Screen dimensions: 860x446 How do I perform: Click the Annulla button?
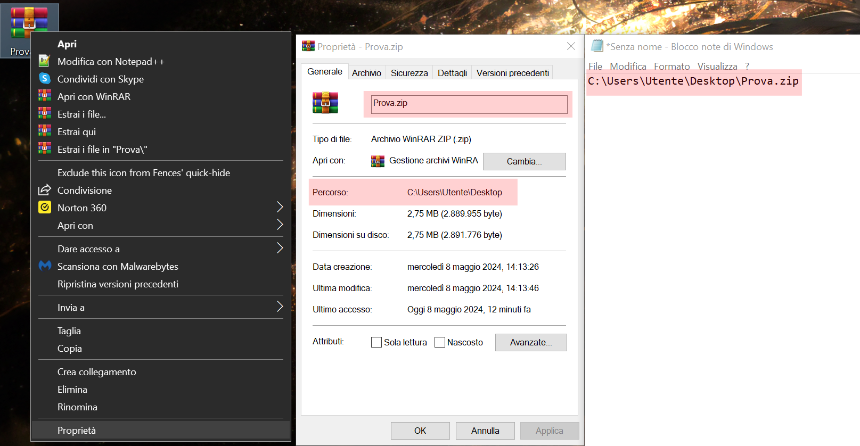coord(485,431)
